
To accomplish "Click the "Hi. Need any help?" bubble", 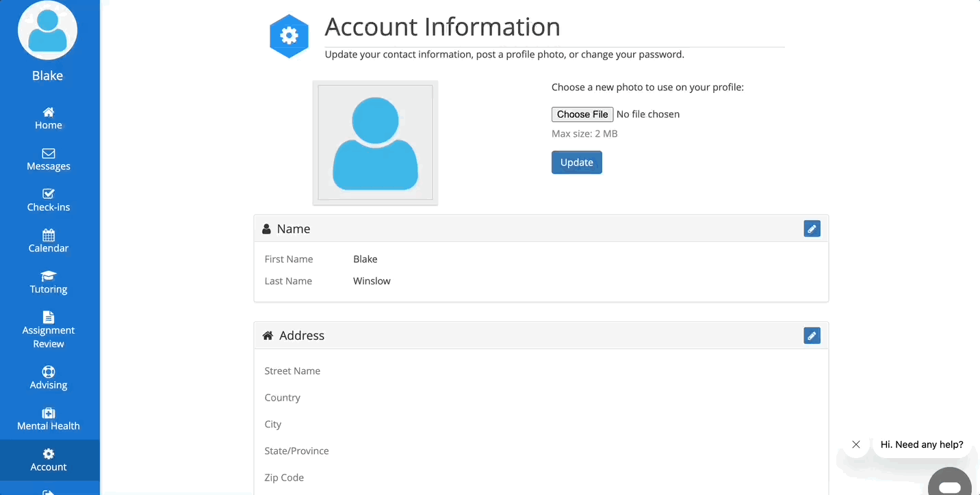I will pos(921,444).
